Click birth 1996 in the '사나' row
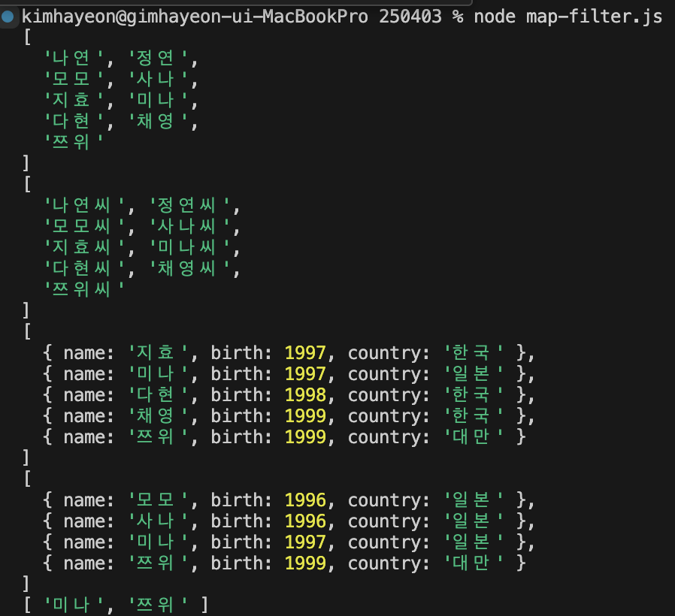675x616 pixels. [305, 521]
